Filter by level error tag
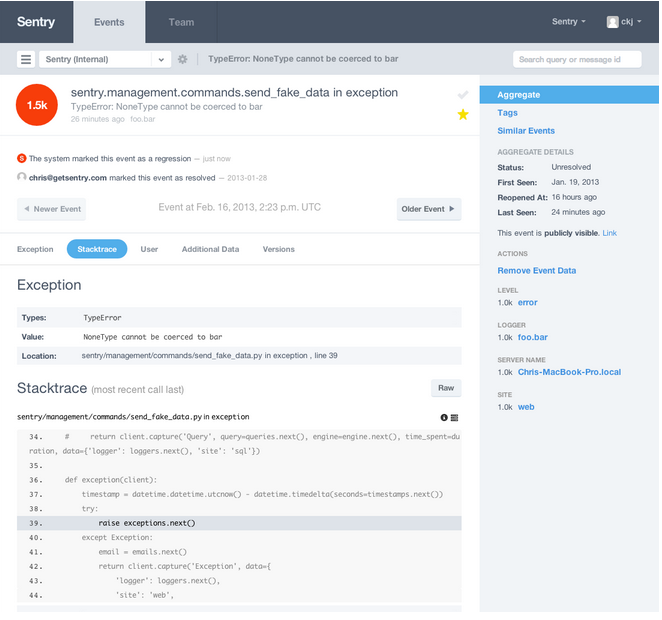 528,303
